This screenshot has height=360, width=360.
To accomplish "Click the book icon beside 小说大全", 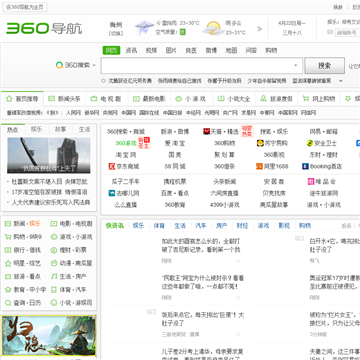I will point(221,99).
